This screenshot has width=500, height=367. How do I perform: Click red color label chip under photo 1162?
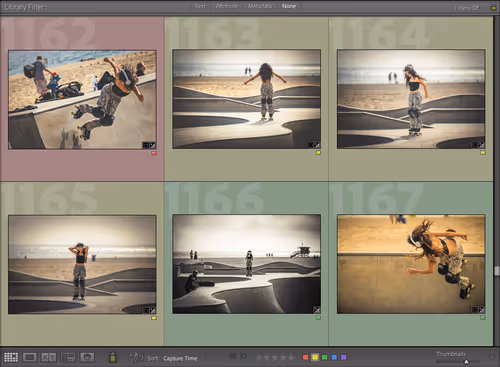click(154, 153)
